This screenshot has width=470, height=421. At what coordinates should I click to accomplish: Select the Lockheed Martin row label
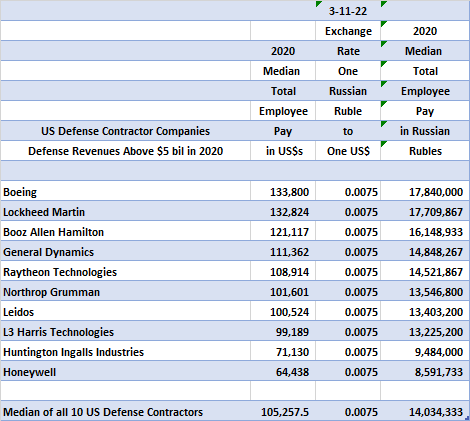pyautogui.click(x=125, y=212)
